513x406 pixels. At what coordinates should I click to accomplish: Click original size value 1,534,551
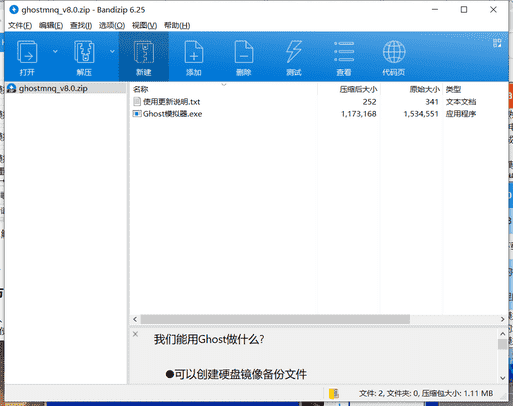click(421, 114)
